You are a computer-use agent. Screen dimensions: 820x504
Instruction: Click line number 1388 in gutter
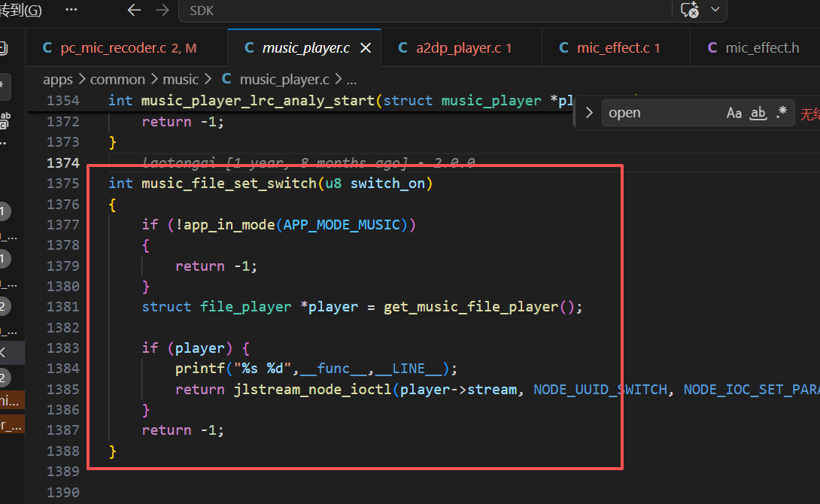(x=62, y=451)
